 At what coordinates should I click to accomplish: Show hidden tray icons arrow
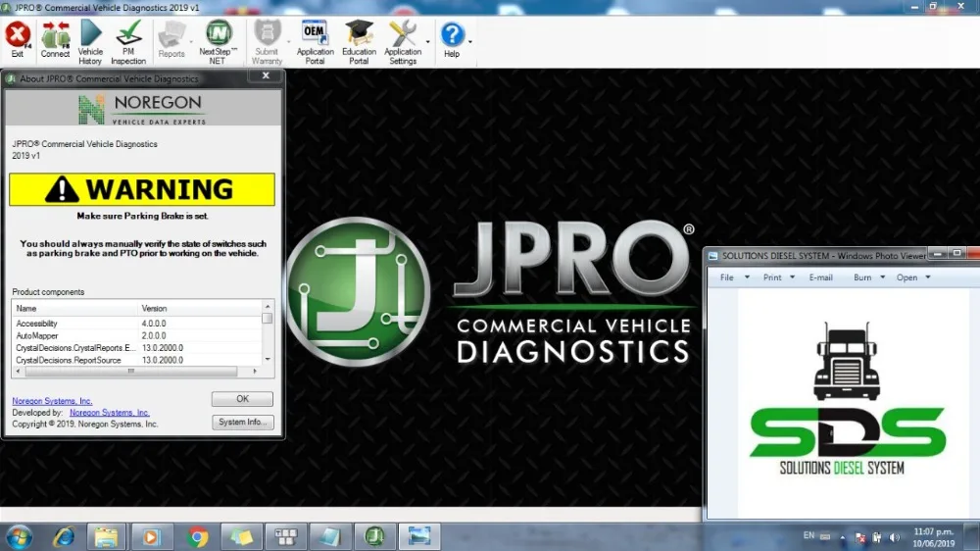[x=843, y=537]
